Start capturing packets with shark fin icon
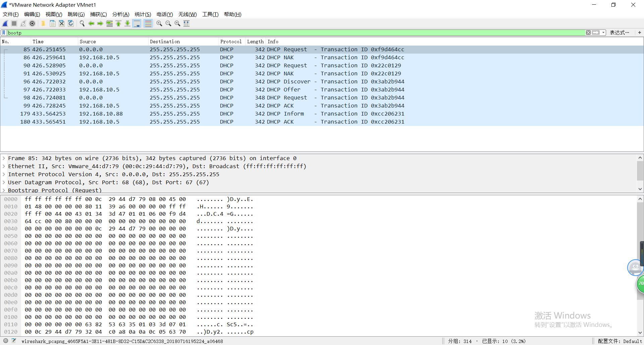This screenshot has height=345, width=644. coord(5,23)
